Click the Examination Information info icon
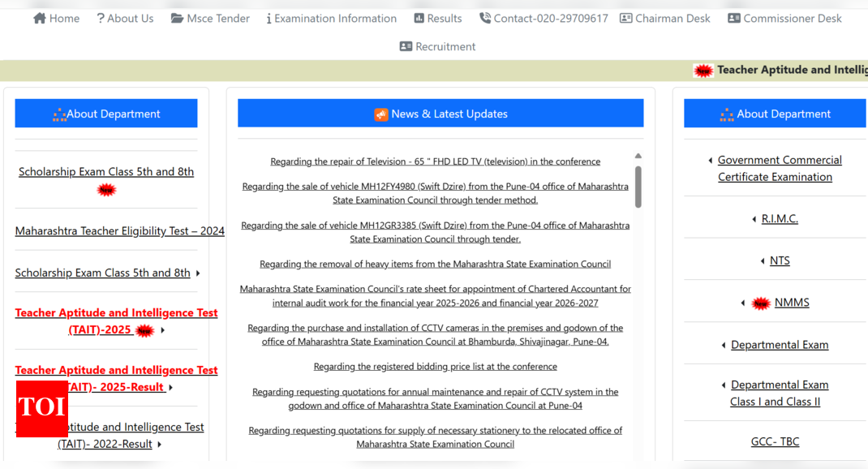 pos(269,18)
